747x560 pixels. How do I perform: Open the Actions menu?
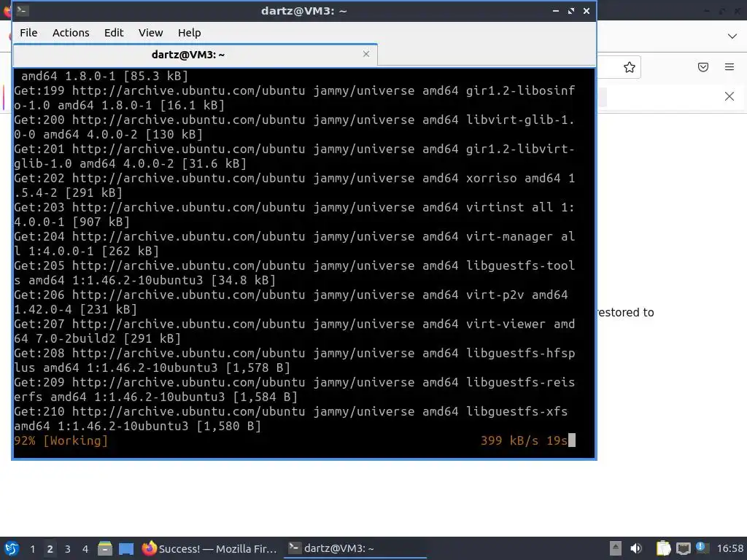point(71,33)
